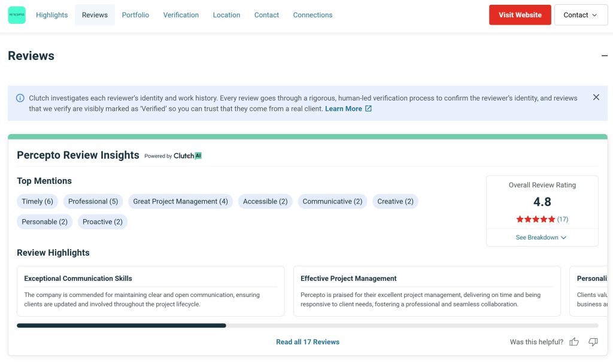Click the review highlights horizontal scrollbar
Screen dimensions: 613x364
tap(308, 326)
